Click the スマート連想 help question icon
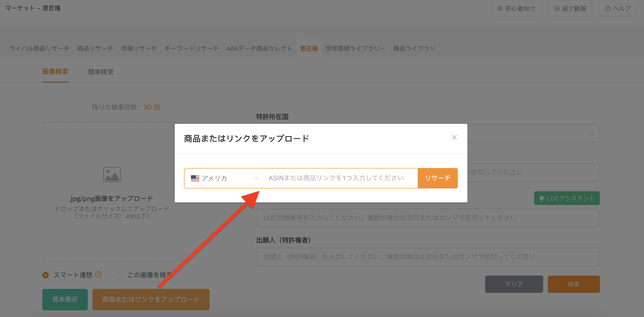644x317 pixels. coord(99,274)
